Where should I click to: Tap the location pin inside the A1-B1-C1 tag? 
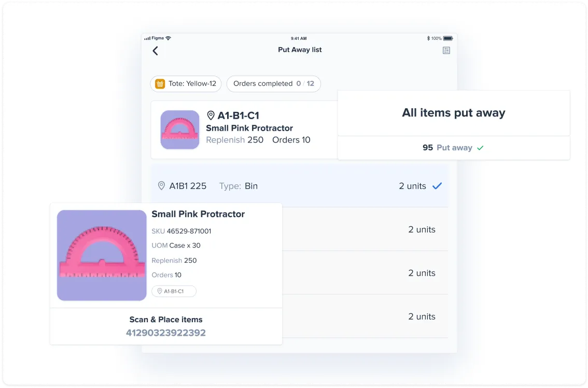160,291
